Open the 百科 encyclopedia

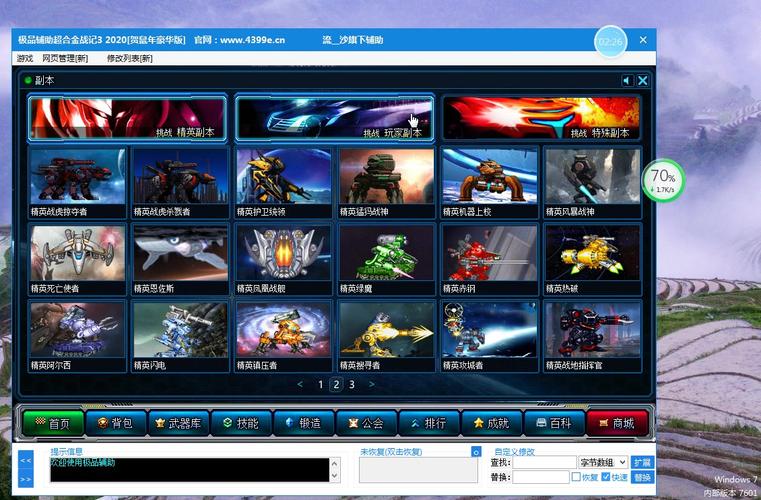pyautogui.click(x=554, y=423)
